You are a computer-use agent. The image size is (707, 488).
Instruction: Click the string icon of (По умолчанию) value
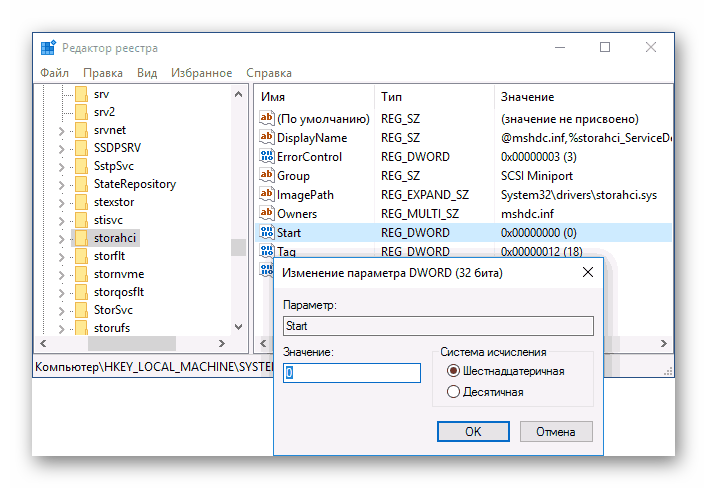[x=266, y=118]
